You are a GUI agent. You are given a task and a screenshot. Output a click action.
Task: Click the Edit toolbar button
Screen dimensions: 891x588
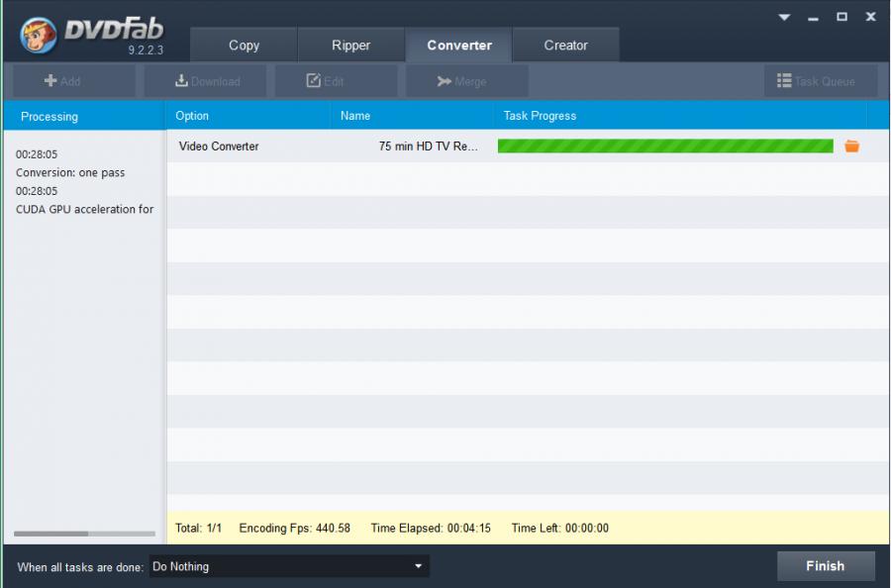(x=336, y=81)
